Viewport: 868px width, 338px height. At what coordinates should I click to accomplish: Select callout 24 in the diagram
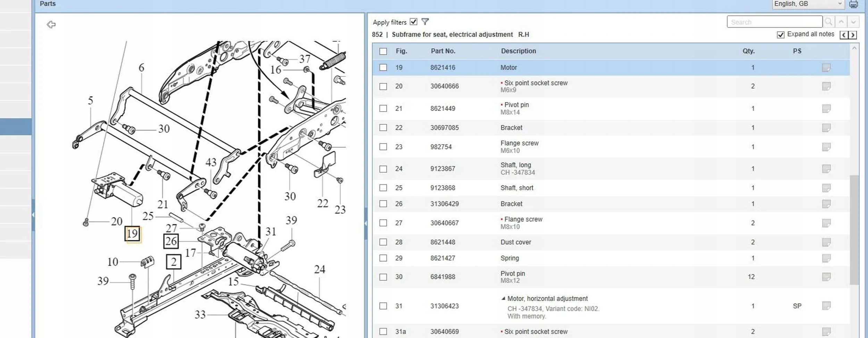click(319, 270)
